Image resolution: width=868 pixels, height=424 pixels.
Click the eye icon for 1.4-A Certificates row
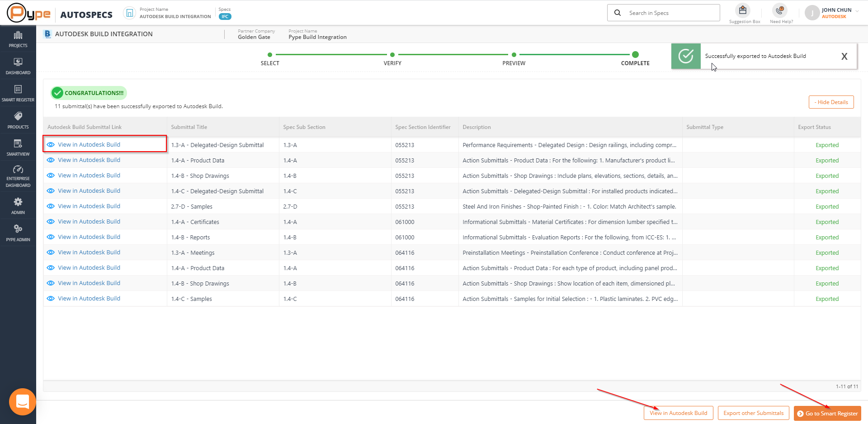pyautogui.click(x=51, y=222)
